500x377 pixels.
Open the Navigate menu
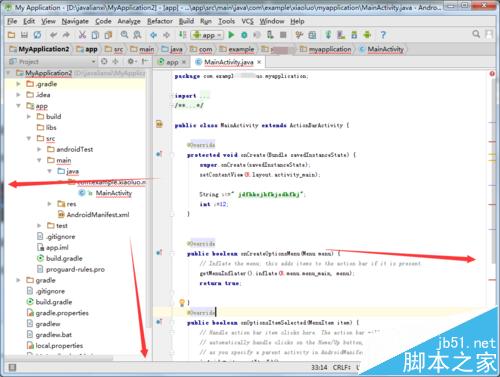75,21
